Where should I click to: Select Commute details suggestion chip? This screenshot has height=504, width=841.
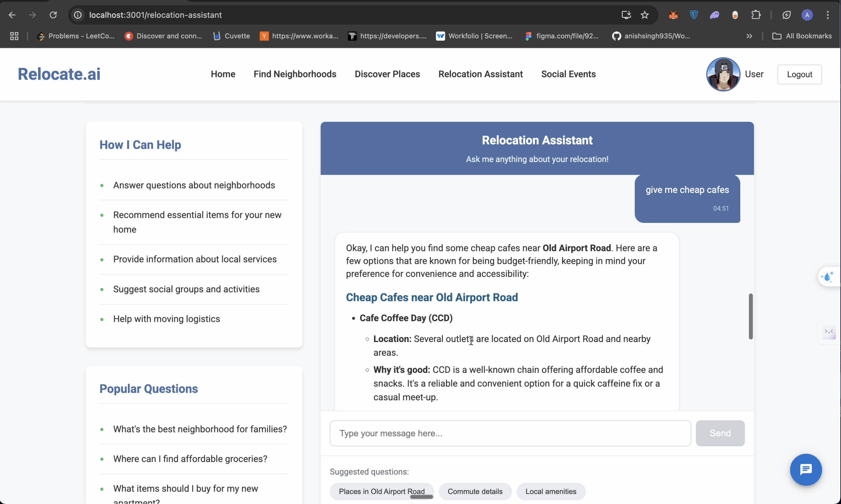475,491
